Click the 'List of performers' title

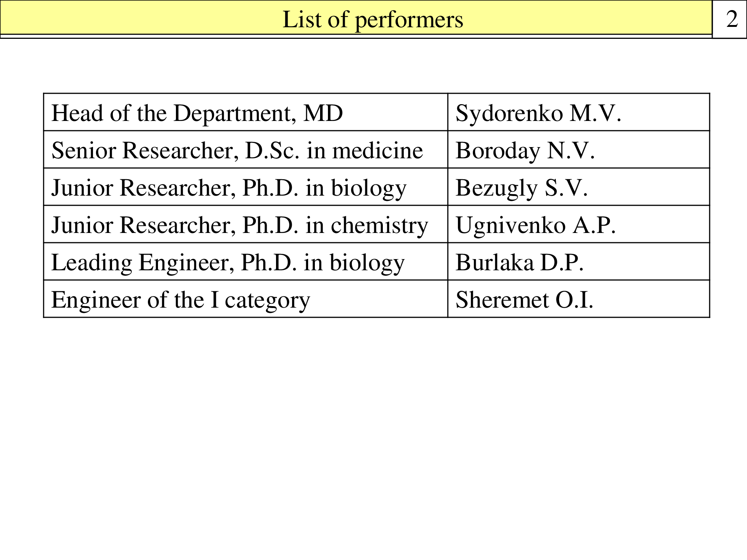373,19
